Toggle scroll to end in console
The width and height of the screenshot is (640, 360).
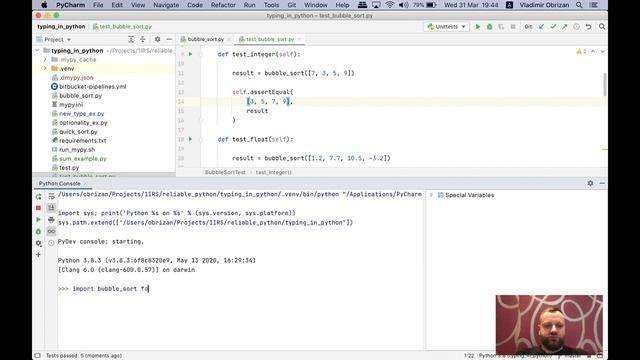point(51,208)
